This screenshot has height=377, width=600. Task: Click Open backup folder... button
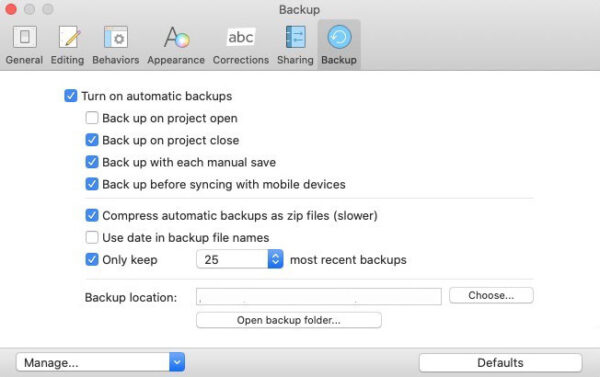click(289, 320)
